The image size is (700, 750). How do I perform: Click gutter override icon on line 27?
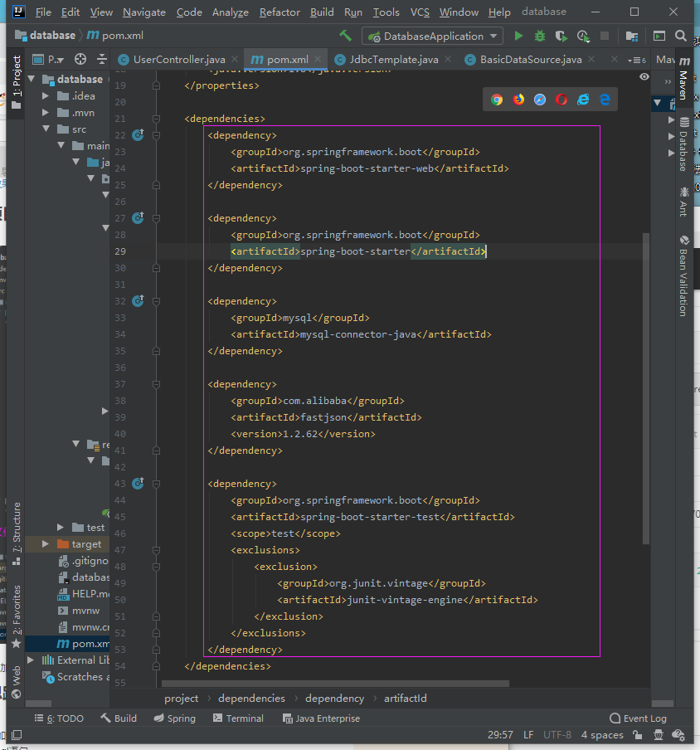tap(139, 218)
